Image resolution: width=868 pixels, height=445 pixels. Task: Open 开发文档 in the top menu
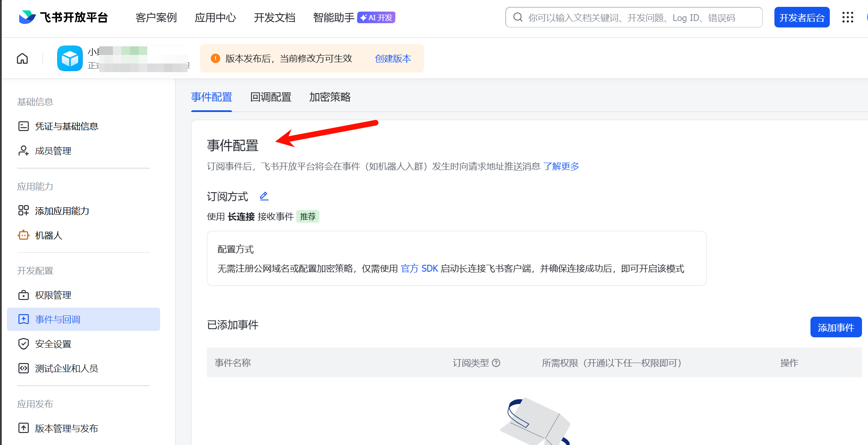tap(274, 18)
